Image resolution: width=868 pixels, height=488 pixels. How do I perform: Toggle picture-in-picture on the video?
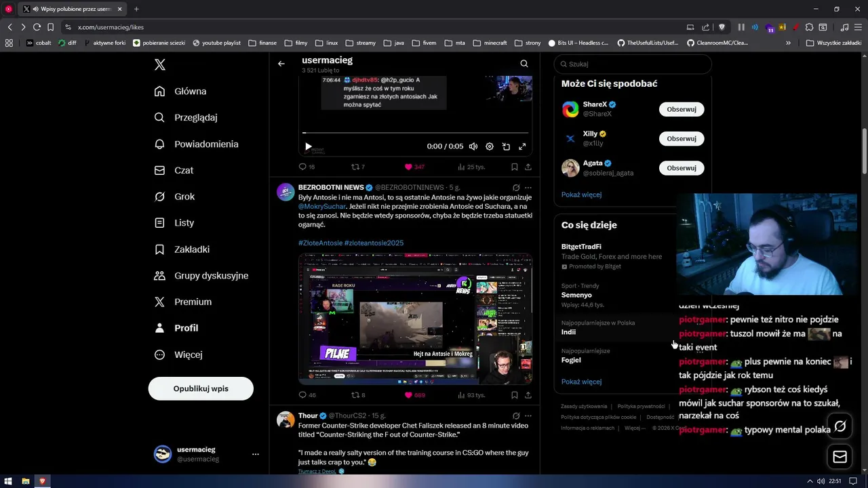(x=506, y=146)
